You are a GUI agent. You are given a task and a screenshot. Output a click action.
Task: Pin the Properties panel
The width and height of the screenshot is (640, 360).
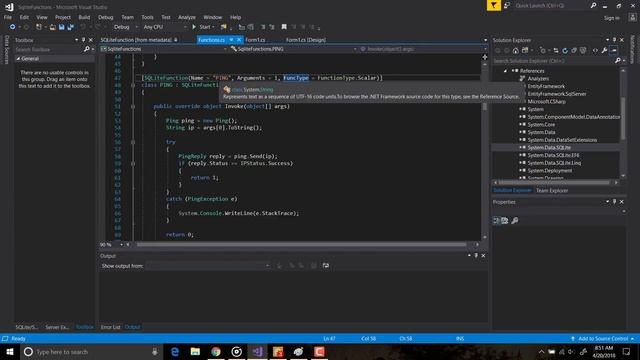pos(614,202)
